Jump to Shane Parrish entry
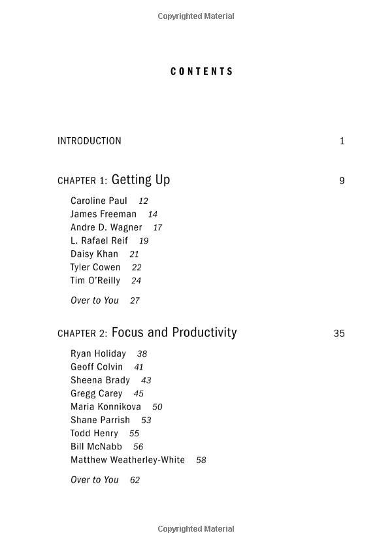This screenshot has width=392, height=546. click(100, 420)
